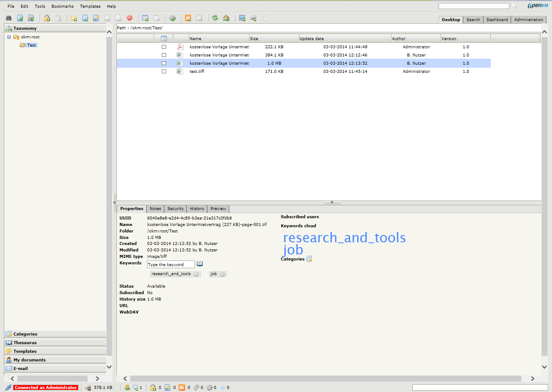Expand the Thesaurus sidebar panel
This screenshot has height=392, width=552.
25,342
